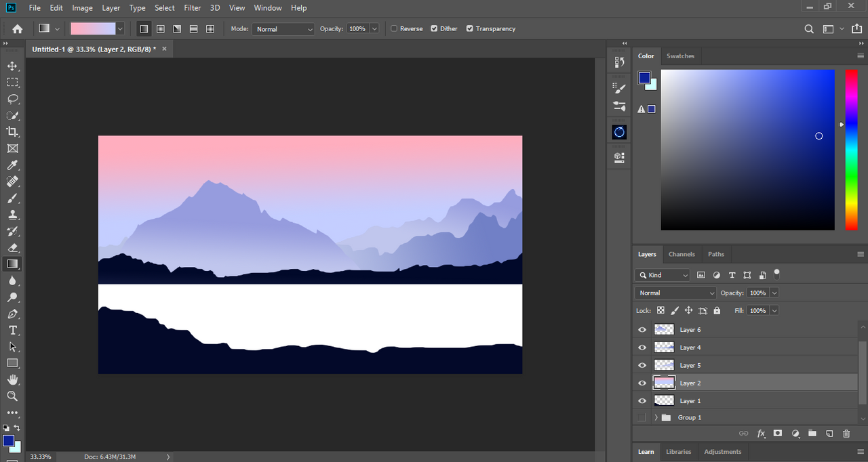Open the Filter menu
The width and height of the screenshot is (868, 462).
coord(193,8)
